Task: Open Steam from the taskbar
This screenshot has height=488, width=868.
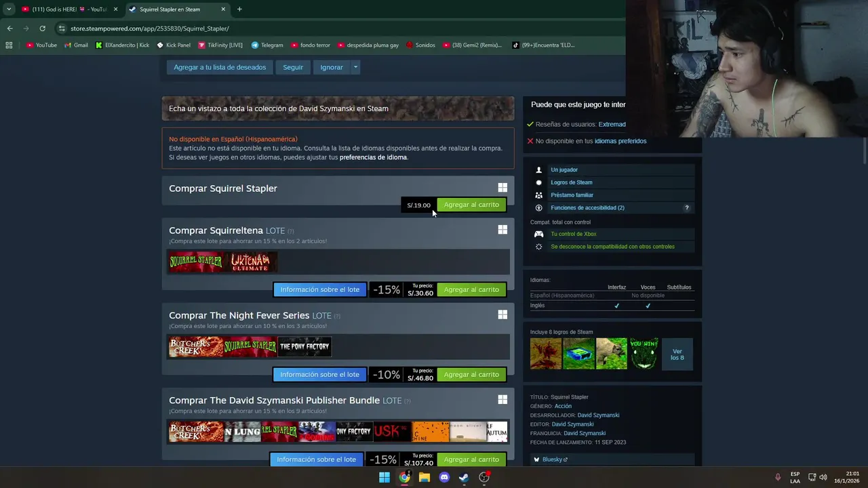Action: [x=464, y=477]
